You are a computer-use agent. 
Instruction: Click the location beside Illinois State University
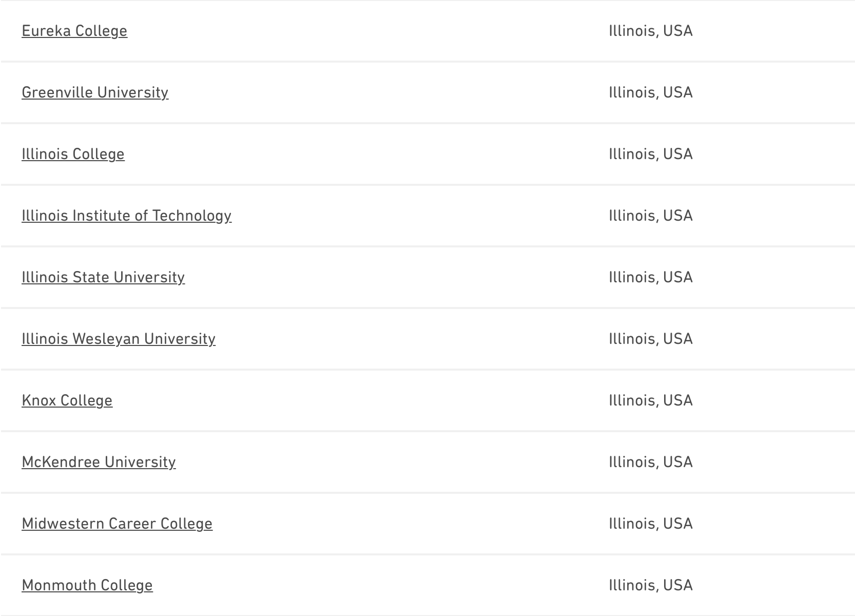point(650,277)
